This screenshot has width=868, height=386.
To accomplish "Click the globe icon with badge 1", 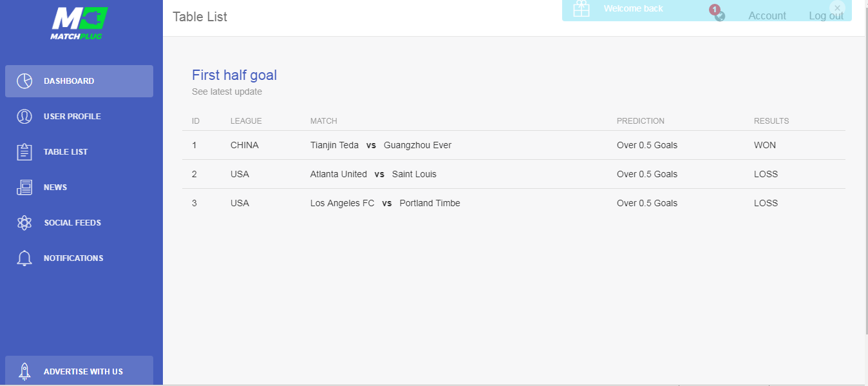I will point(719,15).
